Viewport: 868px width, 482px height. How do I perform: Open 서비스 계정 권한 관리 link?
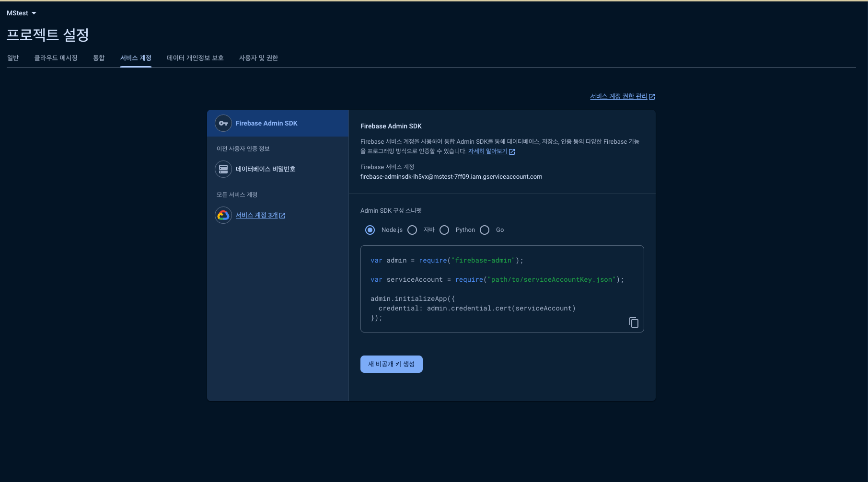click(619, 96)
